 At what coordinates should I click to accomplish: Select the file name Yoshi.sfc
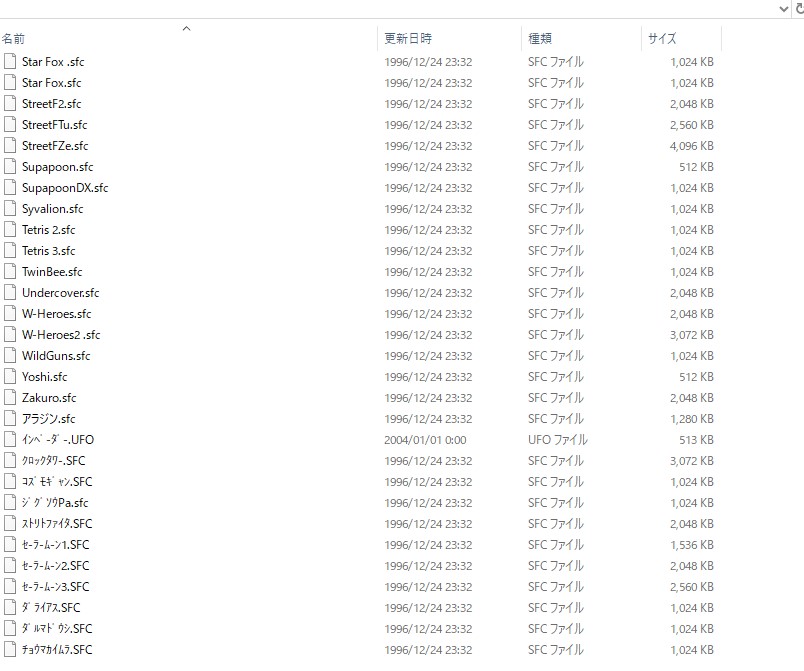45,377
